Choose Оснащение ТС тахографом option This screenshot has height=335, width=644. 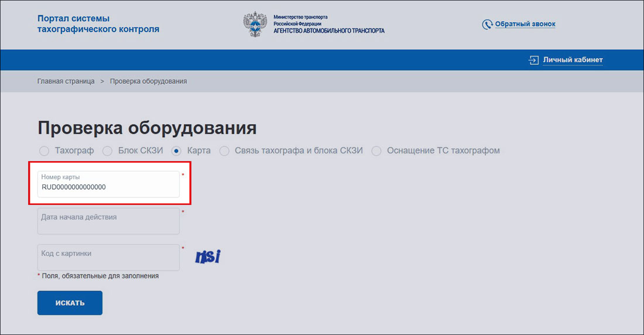pos(376,151)
